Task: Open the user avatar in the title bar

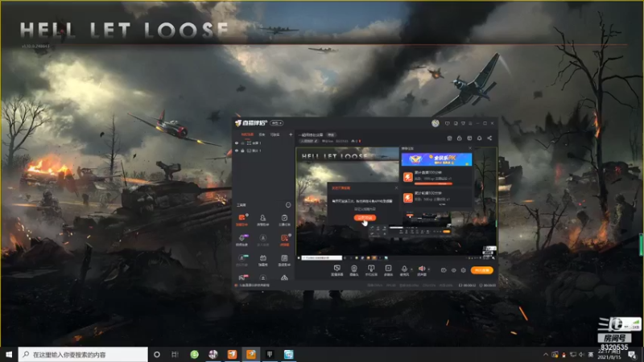Action: click(x=436, y=123)
